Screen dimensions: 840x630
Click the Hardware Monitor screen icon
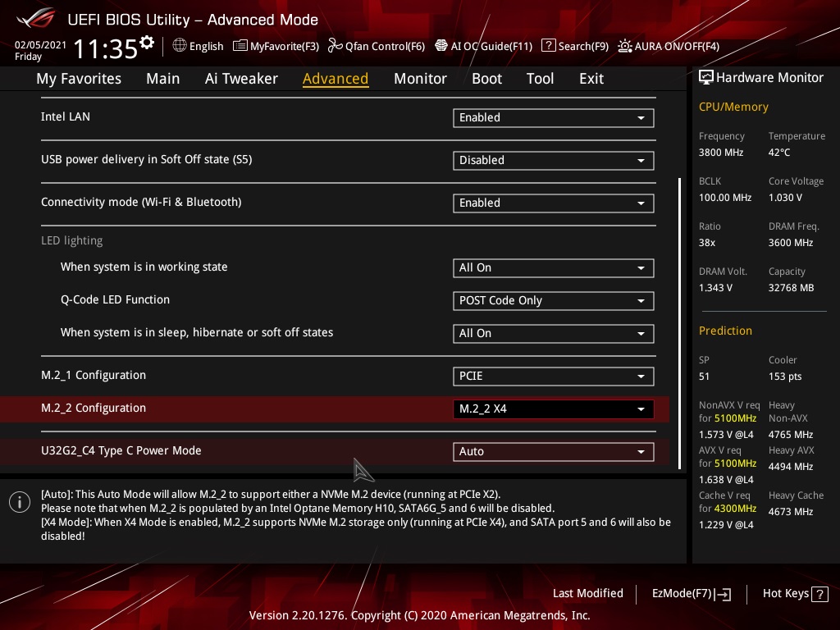click(x=706, y=78)
